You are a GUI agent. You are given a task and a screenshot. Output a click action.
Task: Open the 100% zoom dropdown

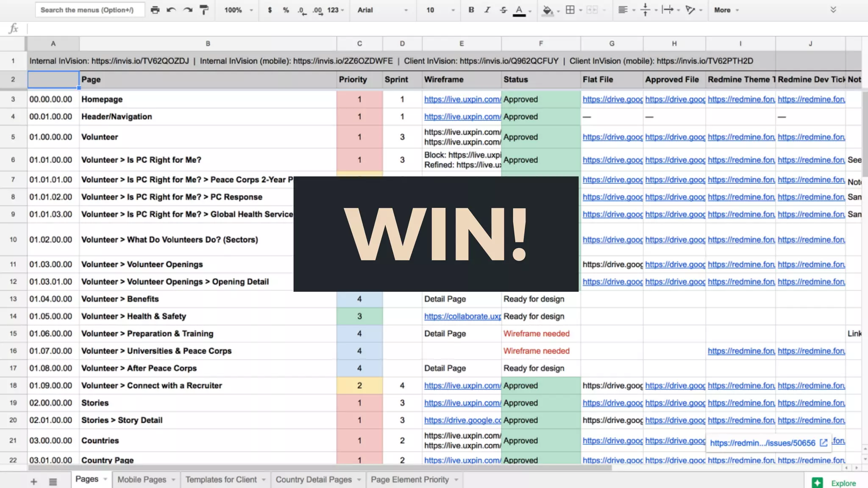[x=238, y=10]
